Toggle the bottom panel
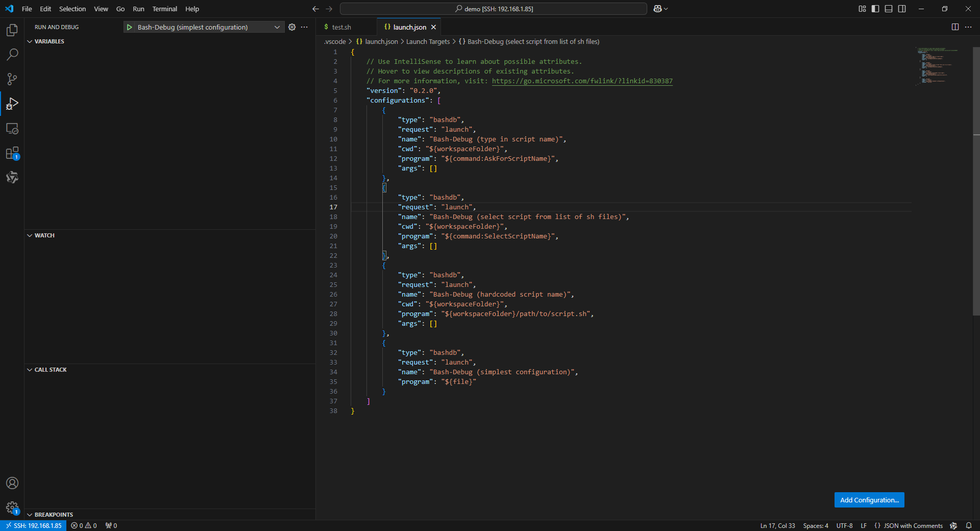Image resolution: width=980 pixels, height=531 pixels. [x=889, y=9]
